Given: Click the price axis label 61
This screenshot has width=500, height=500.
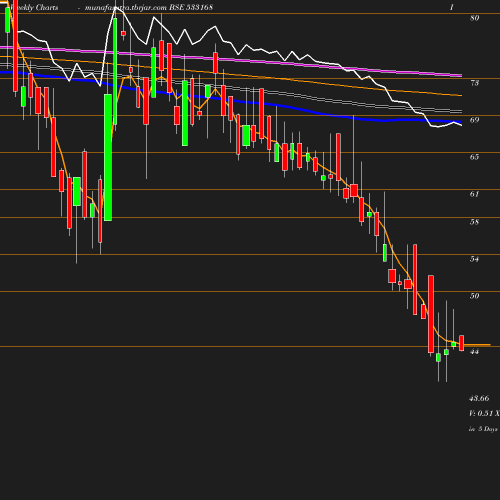Looking at the screenshot, I should point(475,194).
